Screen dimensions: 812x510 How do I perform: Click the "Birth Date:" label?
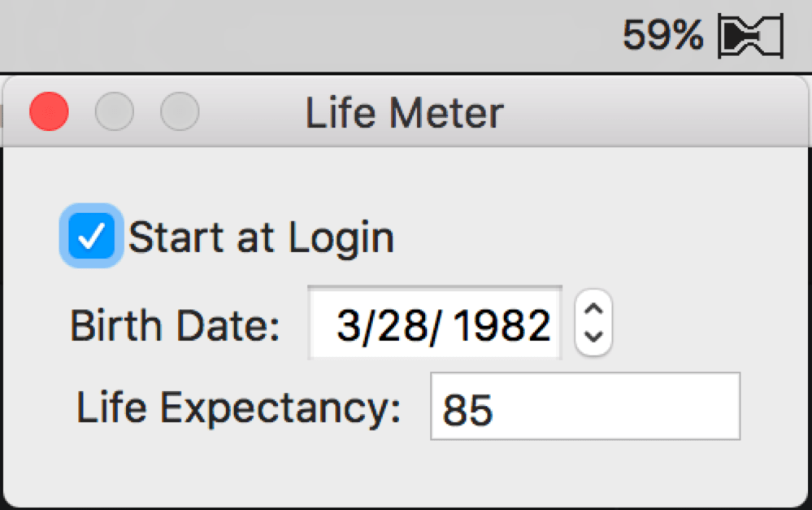click(x=175, y=327)
